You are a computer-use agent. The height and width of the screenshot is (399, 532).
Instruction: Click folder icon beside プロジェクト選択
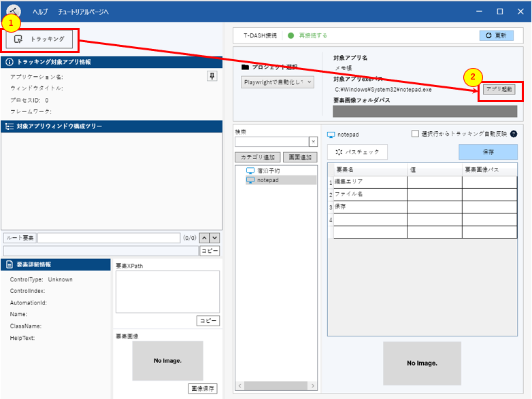coord(246,67)
